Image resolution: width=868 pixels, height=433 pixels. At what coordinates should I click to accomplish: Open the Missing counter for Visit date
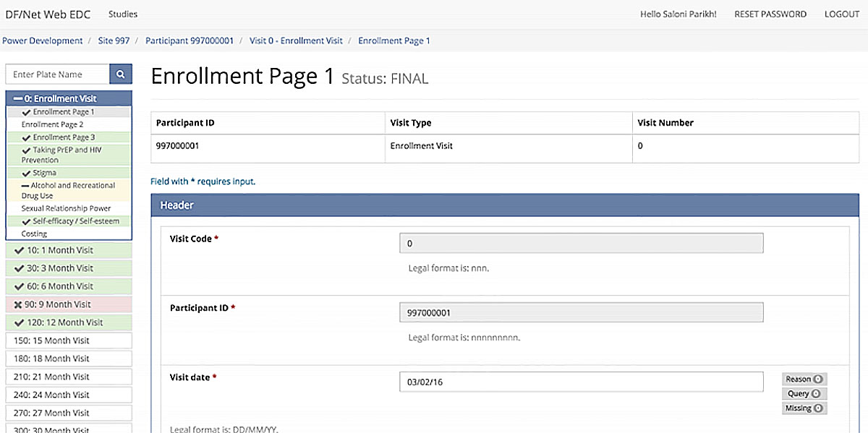pyautogui.click(x=804, y=408)
